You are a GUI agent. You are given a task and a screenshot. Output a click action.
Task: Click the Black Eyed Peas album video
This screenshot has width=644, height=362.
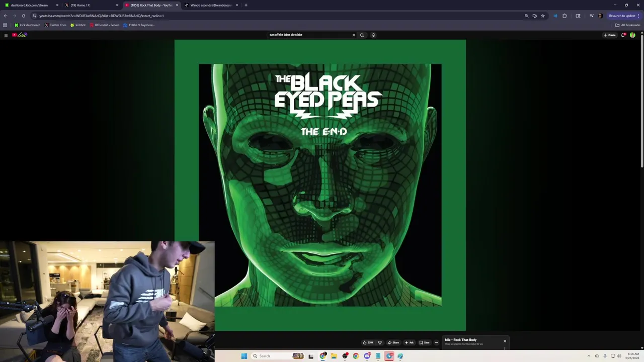coord(320,185)
